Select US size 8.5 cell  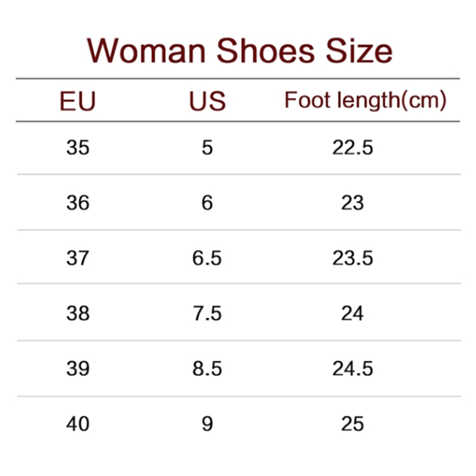[207, 368]
